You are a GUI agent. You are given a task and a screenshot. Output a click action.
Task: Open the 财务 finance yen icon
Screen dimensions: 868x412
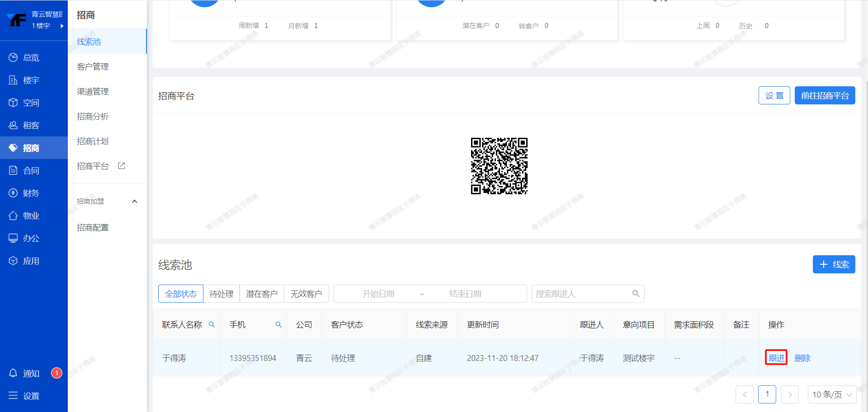pyautogui.click(x=13, y=193)
